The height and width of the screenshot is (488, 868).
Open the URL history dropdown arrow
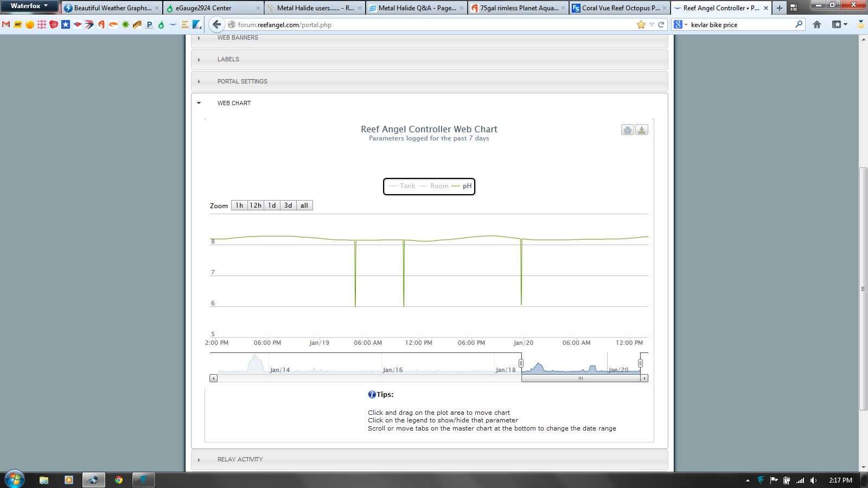tap(652, 24)
